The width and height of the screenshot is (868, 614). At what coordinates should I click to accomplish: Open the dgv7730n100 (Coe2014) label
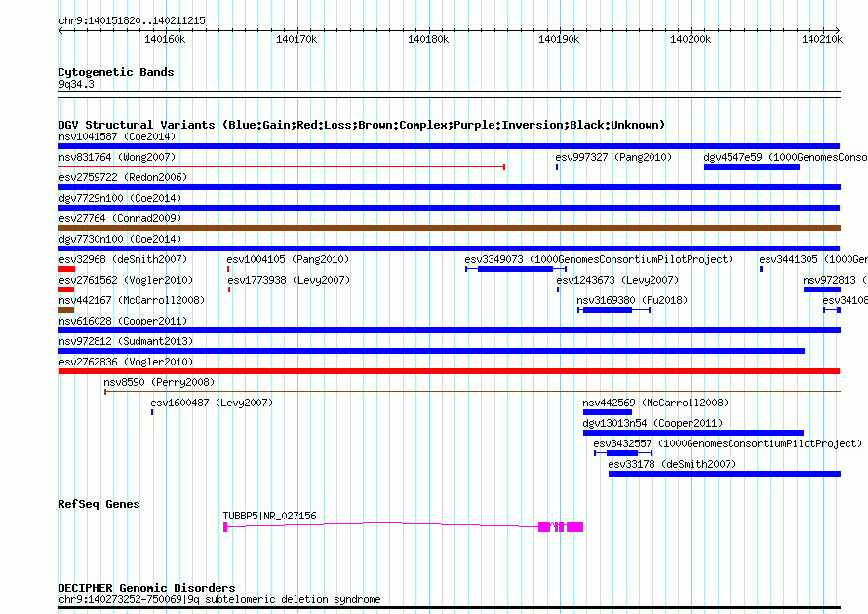tap(120, 239)
